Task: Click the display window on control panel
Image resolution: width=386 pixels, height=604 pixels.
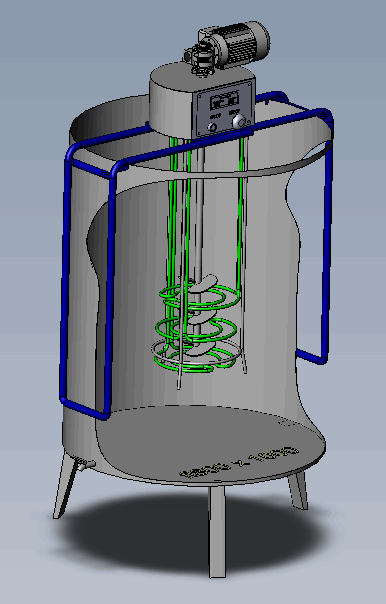Action: click(x=223, y=101)
